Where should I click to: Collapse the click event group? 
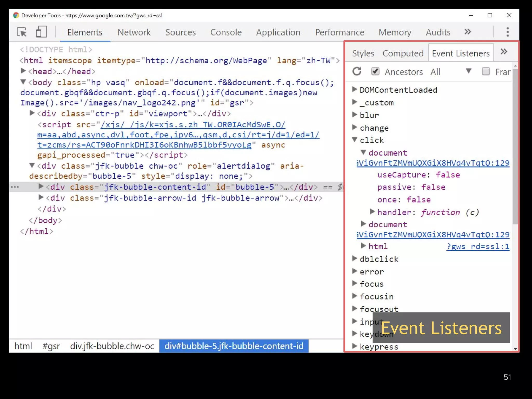355,139
